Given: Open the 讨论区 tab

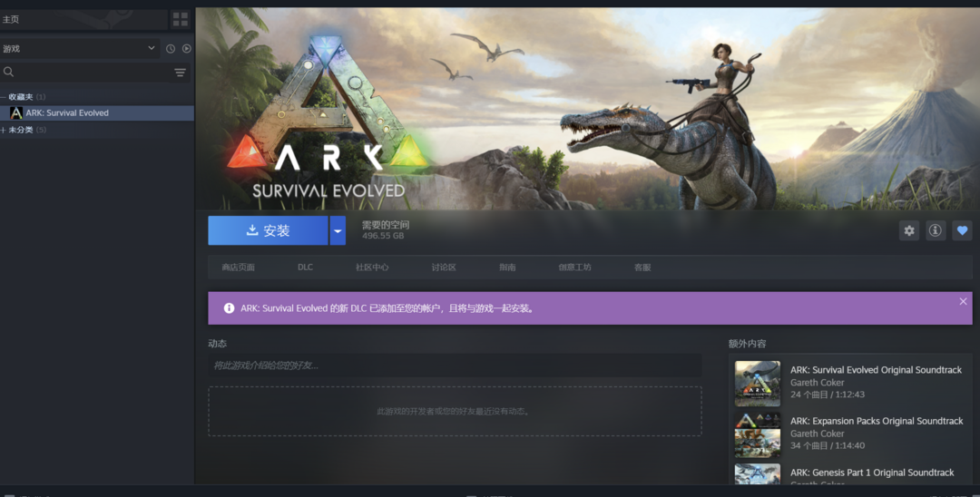Looking at the screenshot, I should point(444,268).
